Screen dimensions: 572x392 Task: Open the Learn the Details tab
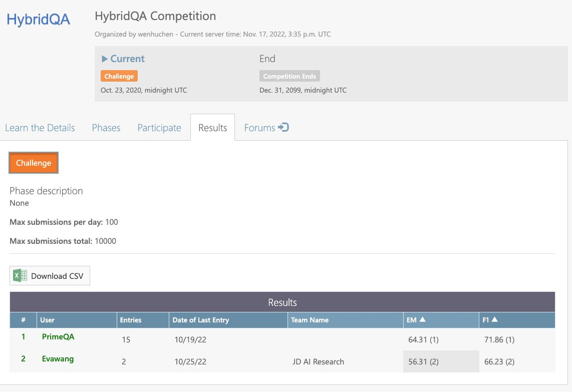[x=40, y=128]
